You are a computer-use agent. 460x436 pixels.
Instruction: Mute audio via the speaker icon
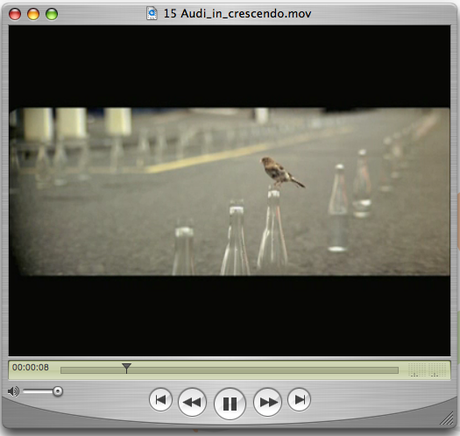(13, 391)
